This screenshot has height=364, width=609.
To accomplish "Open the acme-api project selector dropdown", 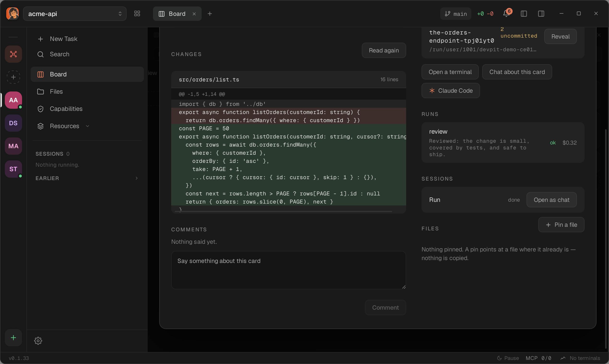I will (75, 14).
